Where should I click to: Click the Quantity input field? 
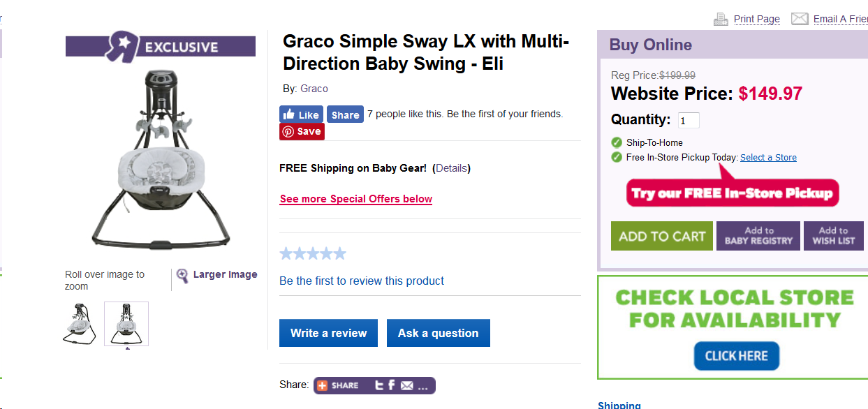tap(689, 120)
